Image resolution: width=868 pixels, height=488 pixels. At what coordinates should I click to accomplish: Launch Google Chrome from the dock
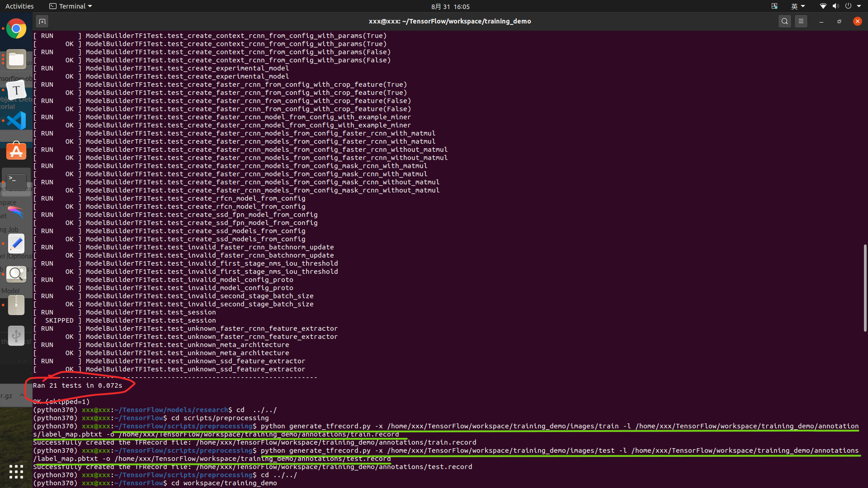tap(16, 29)
